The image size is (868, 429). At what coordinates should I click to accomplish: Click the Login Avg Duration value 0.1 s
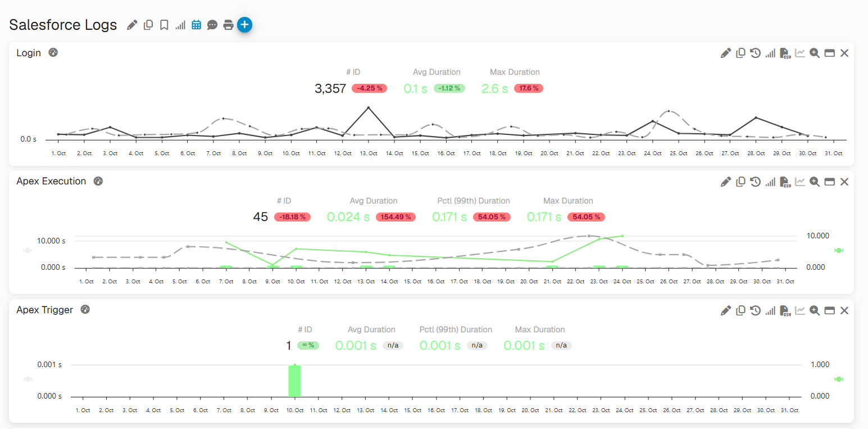pos(416,88)
